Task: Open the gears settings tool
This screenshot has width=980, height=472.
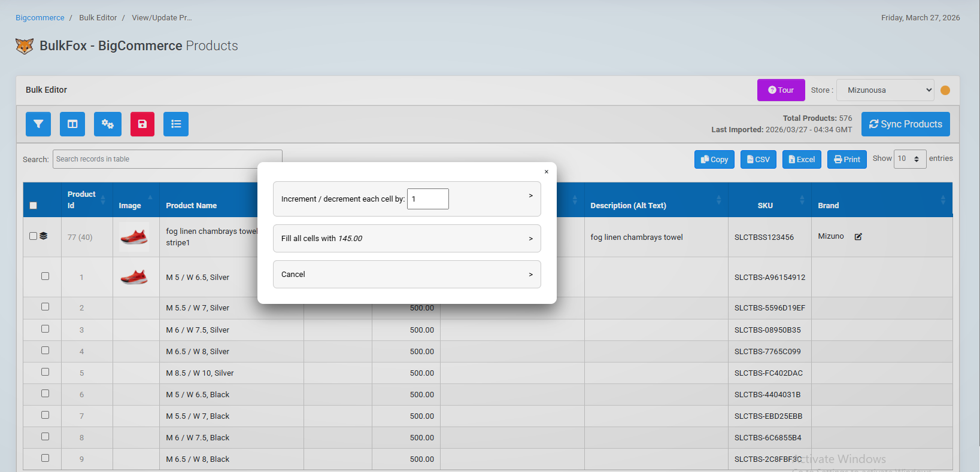Action: point(108,124)
